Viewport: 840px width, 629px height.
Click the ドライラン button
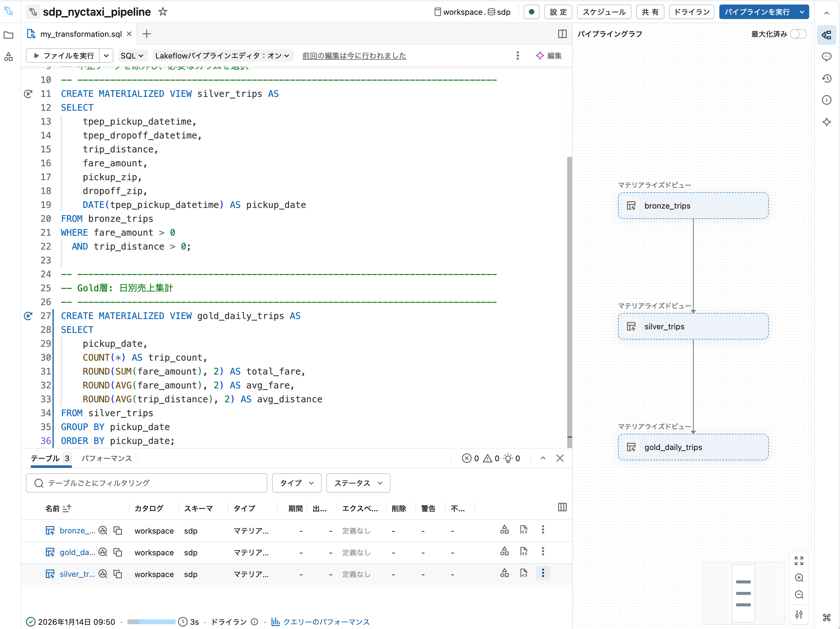tap(691, 12)
